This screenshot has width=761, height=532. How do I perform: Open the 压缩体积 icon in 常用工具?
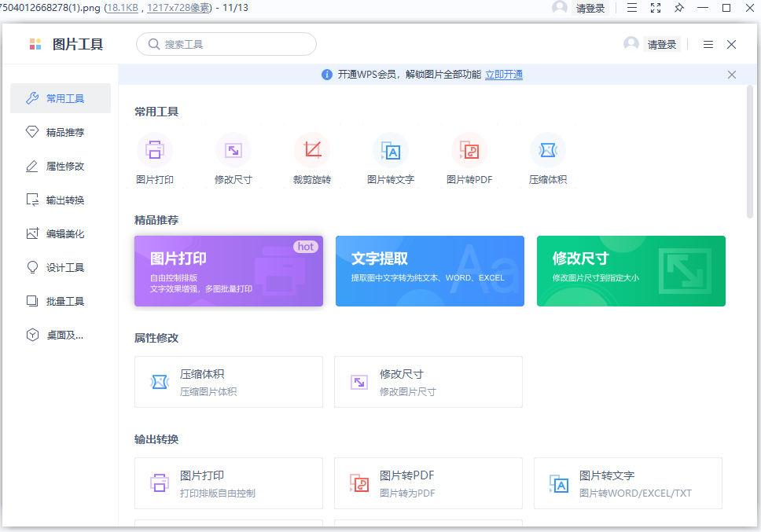pos(548,150)
